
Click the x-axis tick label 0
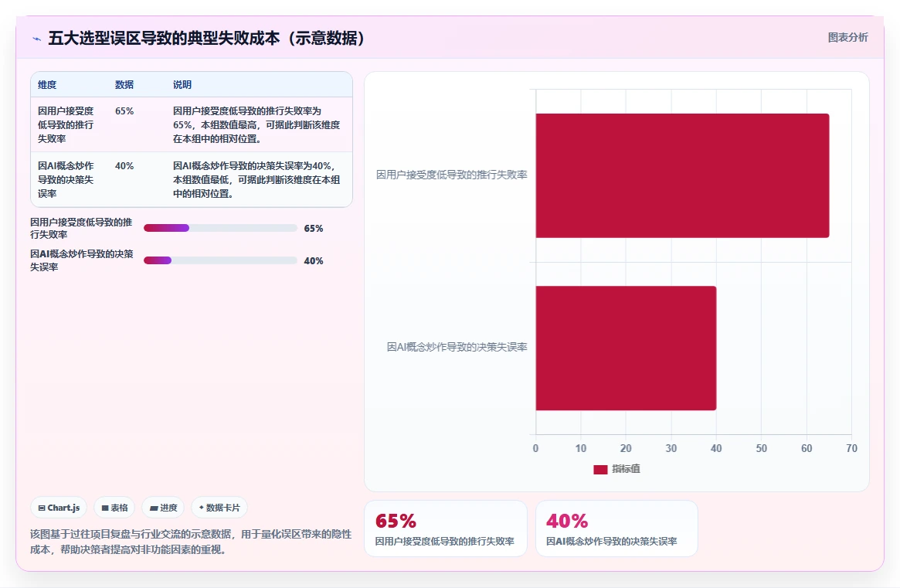pyautogui.click(x=535, y=448)
